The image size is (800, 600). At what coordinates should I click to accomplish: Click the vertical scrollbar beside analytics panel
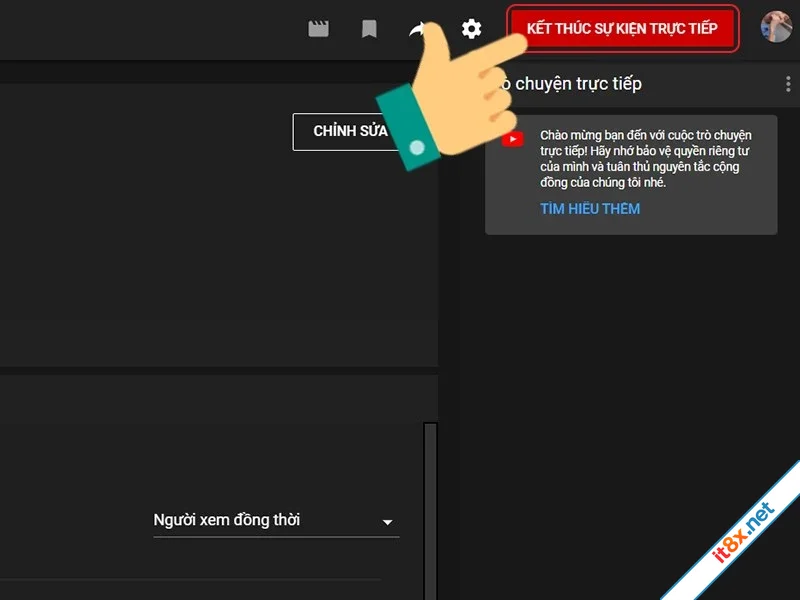(x=430, y=510)
